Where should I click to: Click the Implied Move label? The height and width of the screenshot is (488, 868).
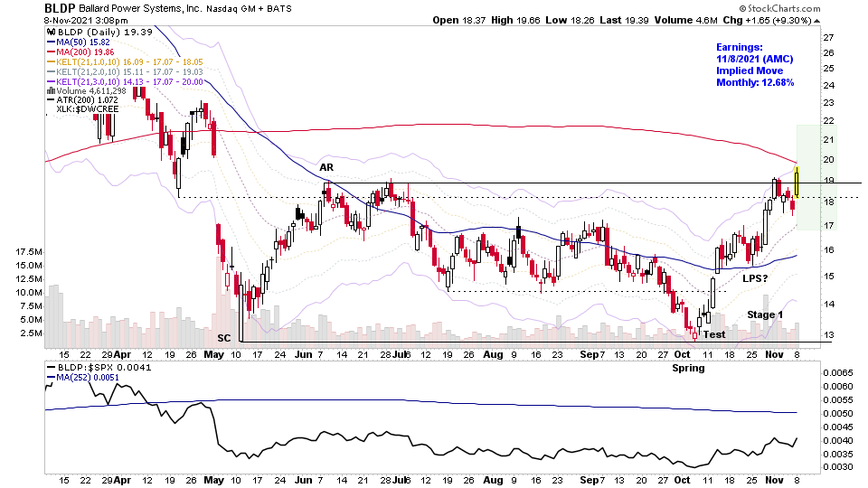[x=750, y=70]
